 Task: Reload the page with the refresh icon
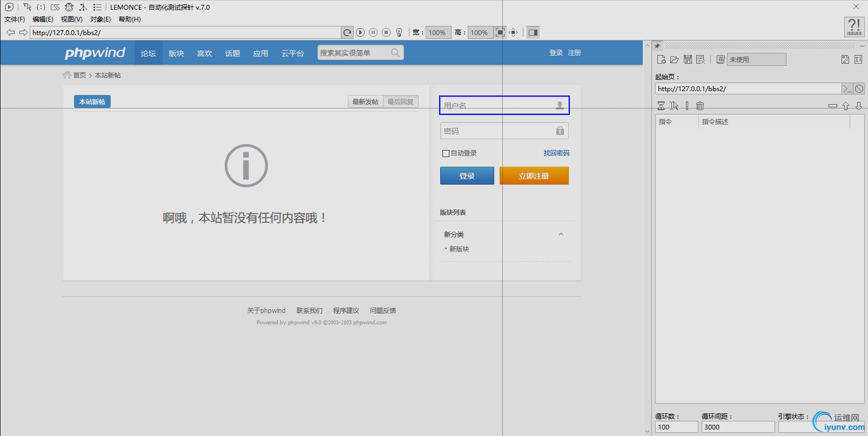coord(347,32)
